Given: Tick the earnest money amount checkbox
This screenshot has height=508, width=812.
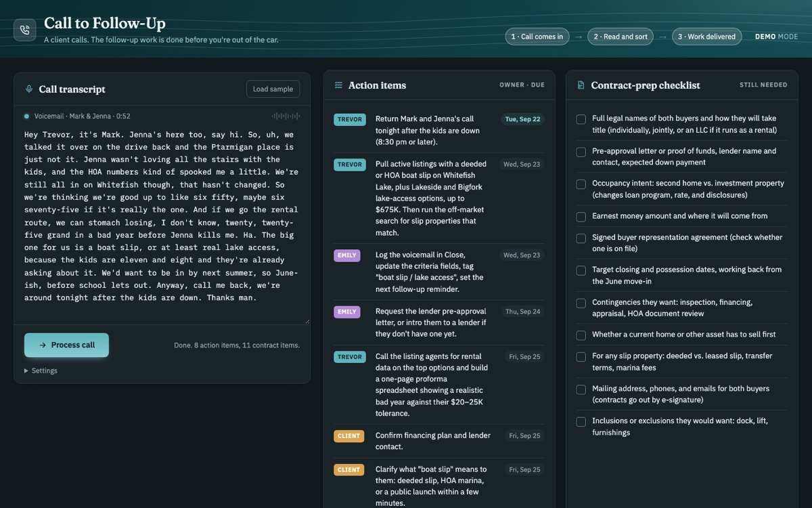Looking at the screenshot, I should [581, 217].
